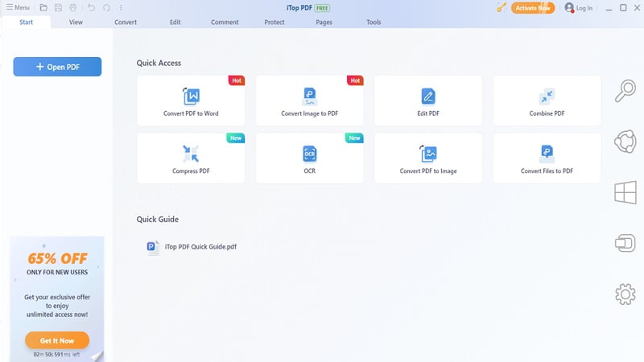Click the overlapping screens icon on right edge
Image resolution: width=644 pixels, height=362 pixels.
(x=625, y=243)
